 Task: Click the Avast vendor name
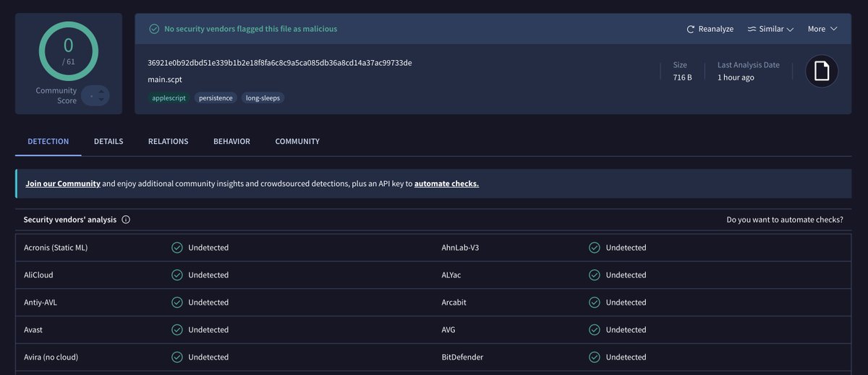pyautogui.click(x=33, y=330)
